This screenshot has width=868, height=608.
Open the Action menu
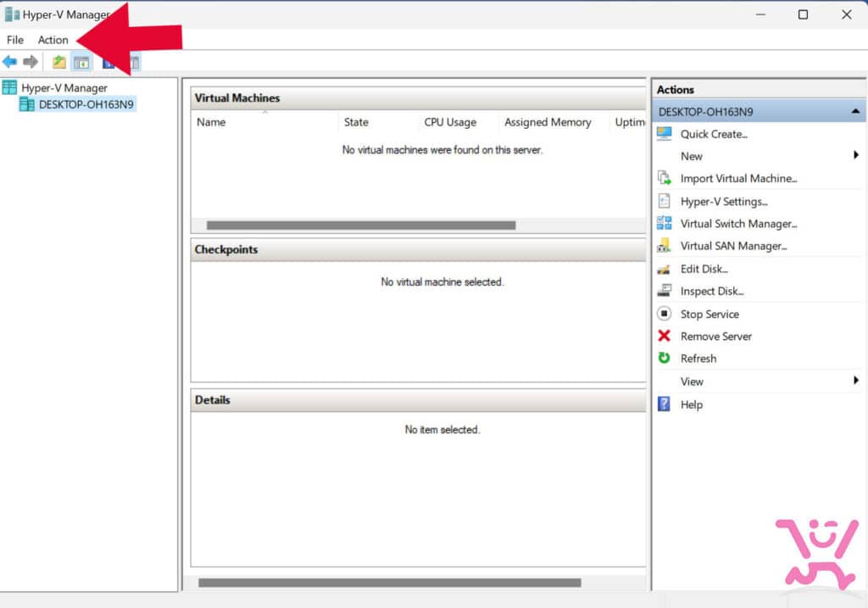coord(53,40)
